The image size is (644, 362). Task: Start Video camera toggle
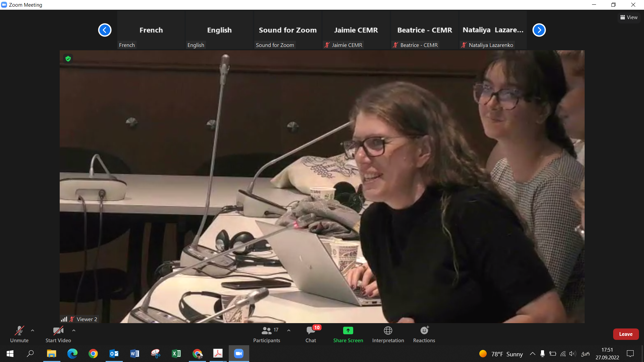click(58, 334)
